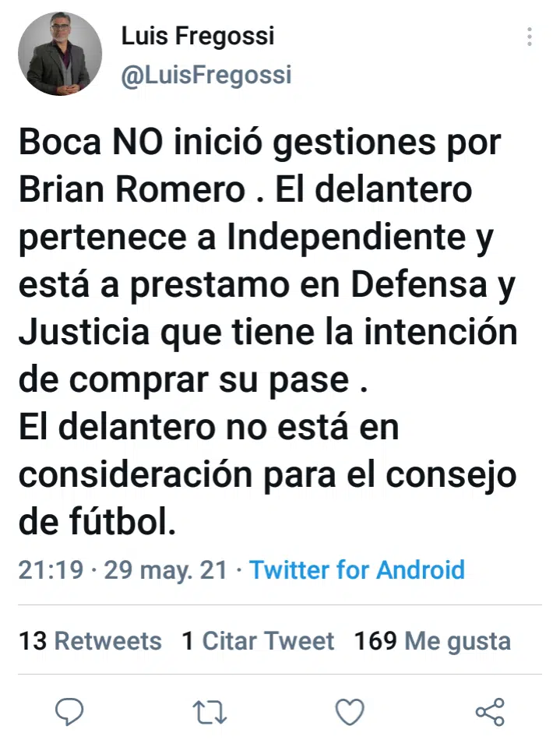Open the tweet's more options menu
Image resolution: width=560 pixels, height=740 pixels.
(530, 37)
